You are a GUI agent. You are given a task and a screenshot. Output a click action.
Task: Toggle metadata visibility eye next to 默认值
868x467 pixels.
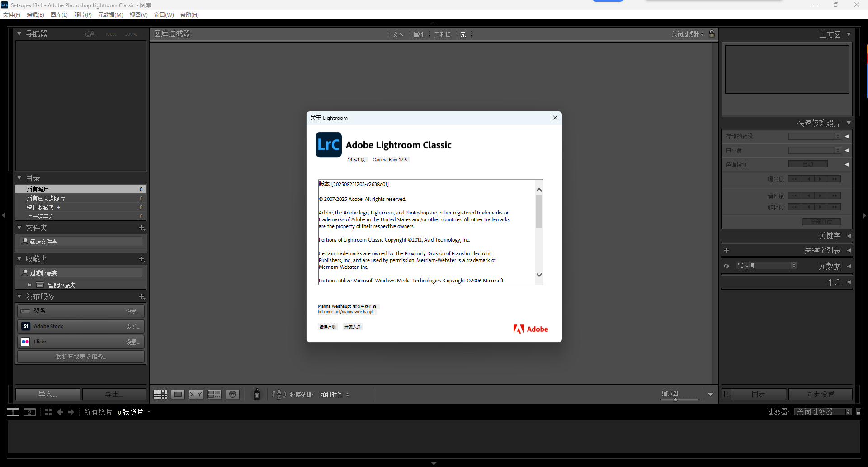(x=726, y=266)
